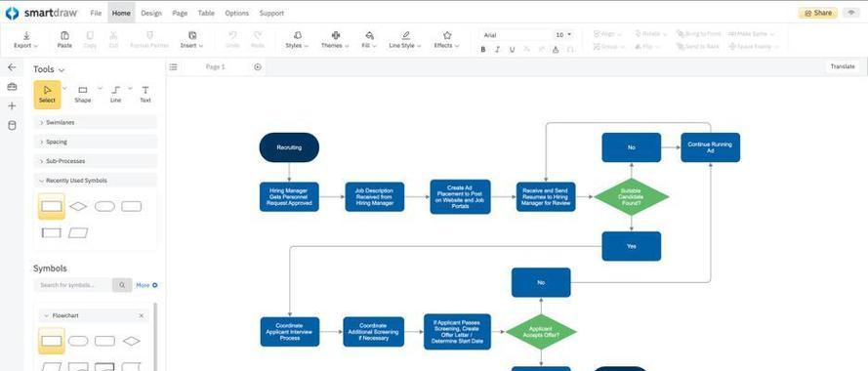Open the Table menu tab

click(x=206, y=13)
